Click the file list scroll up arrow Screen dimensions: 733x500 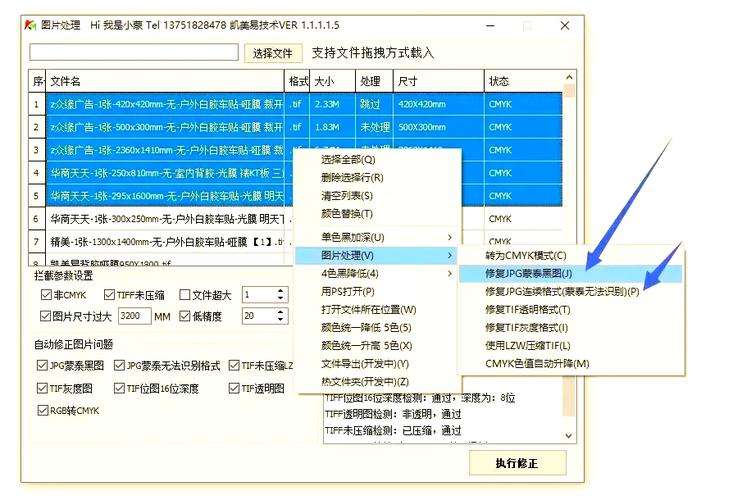[569, 77]
